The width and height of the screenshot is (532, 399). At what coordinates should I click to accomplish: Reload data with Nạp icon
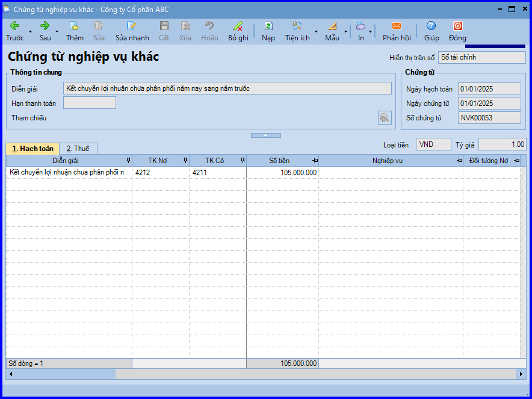click(268, 26)
